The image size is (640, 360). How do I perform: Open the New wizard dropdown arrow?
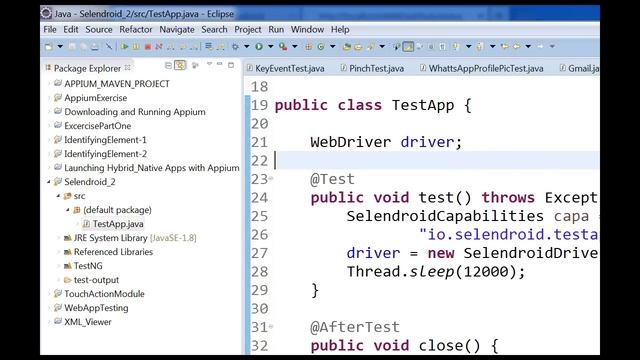click(60, 47)
